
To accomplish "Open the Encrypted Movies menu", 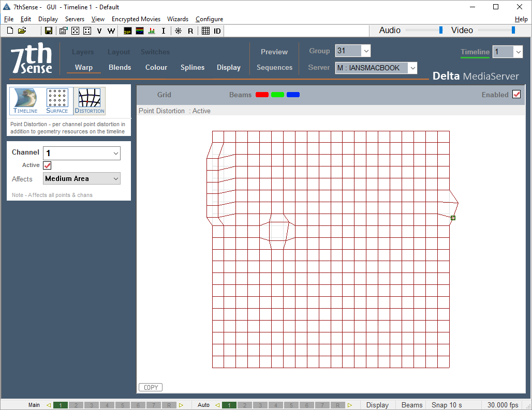I will (136, 19).
